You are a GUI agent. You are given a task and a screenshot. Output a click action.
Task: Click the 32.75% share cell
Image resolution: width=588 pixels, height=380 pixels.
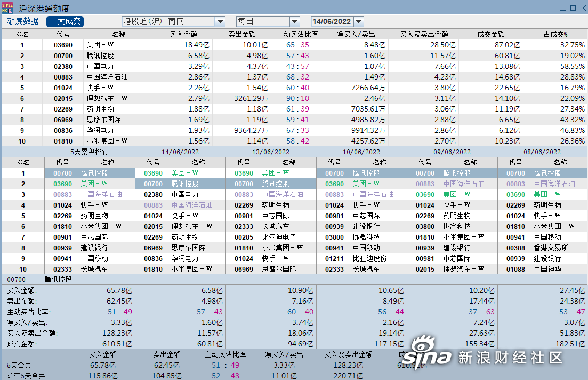point(573,45)
